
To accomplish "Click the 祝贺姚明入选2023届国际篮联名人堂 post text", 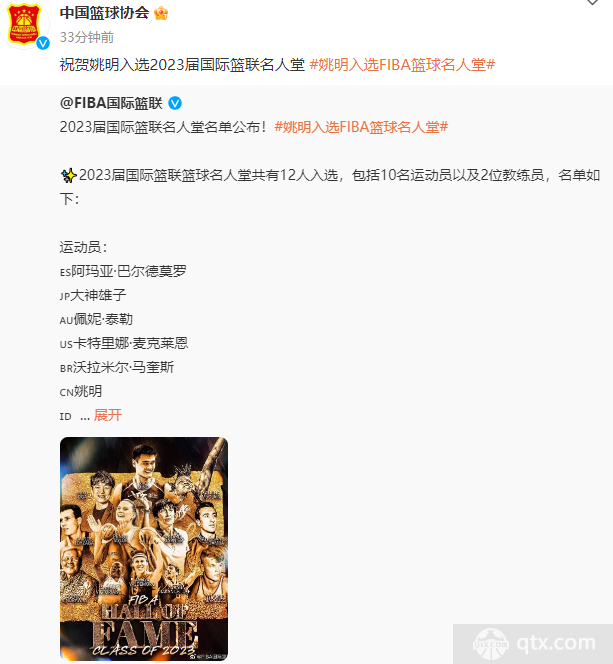I will point(182,65).
